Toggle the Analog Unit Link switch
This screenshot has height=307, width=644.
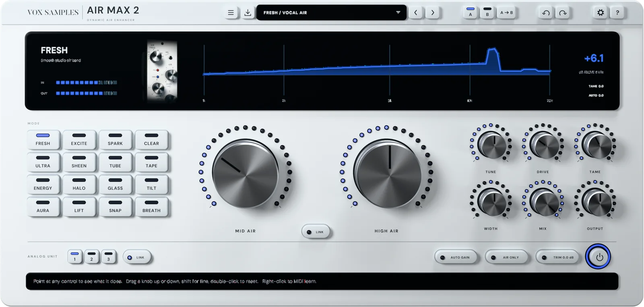coord(137,257)
